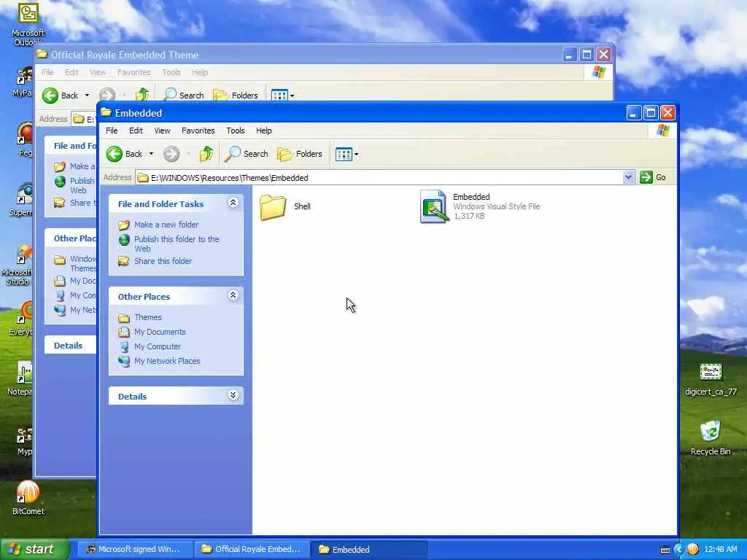Open Favorites menu in Embedded window

point(198,131)
